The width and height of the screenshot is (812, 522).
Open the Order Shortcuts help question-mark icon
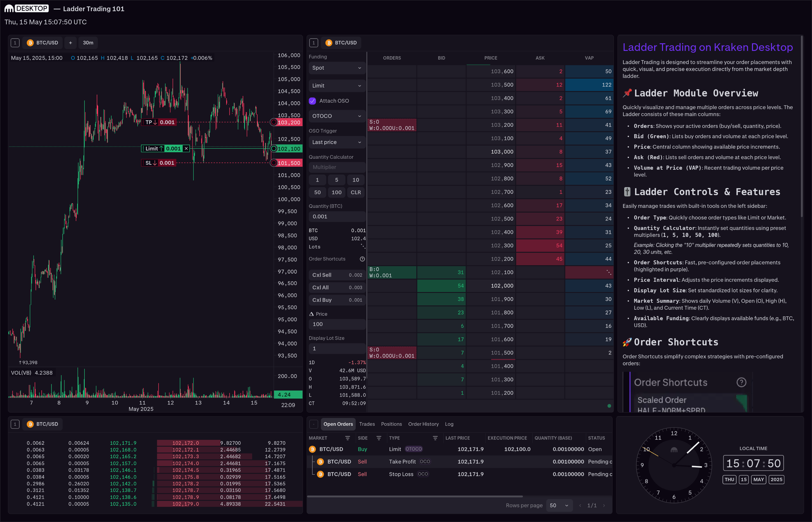coord(362,259)
